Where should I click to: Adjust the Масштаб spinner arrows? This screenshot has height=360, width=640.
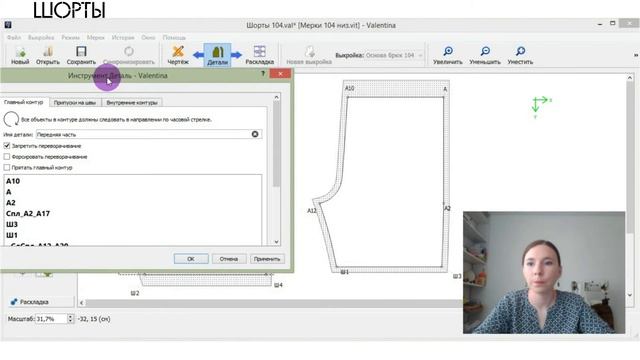coord(70,319)
